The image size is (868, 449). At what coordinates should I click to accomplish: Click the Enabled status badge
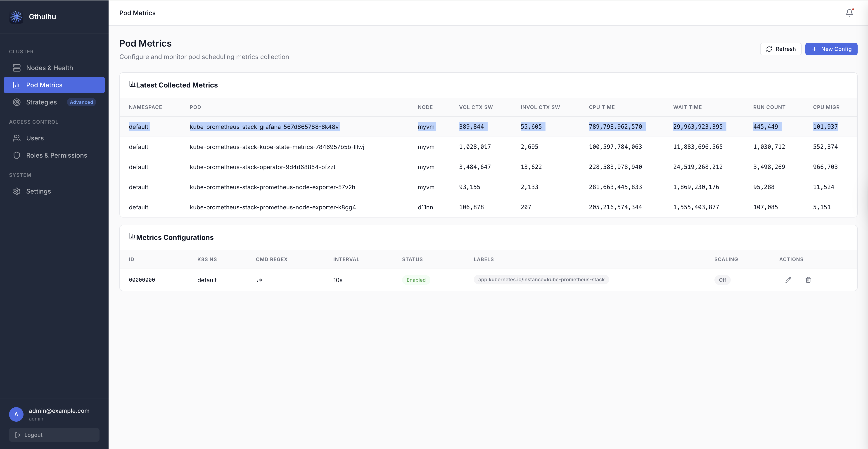416,280
